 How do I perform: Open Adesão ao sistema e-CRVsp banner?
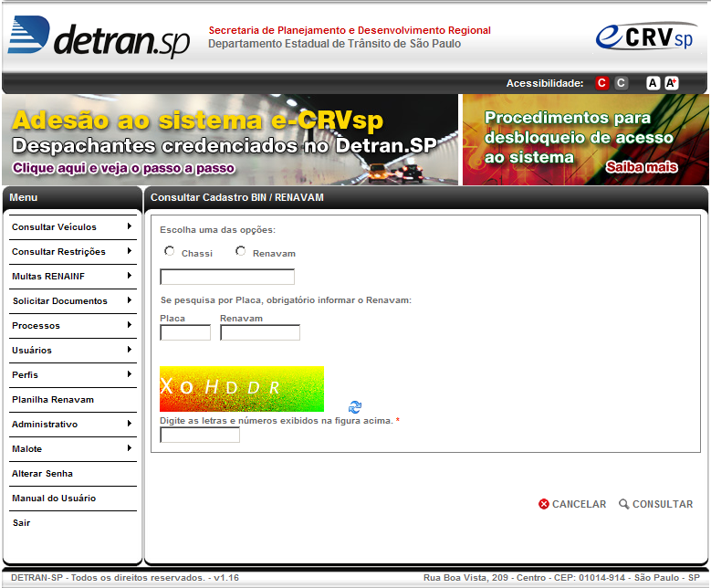tap(230, 140)
